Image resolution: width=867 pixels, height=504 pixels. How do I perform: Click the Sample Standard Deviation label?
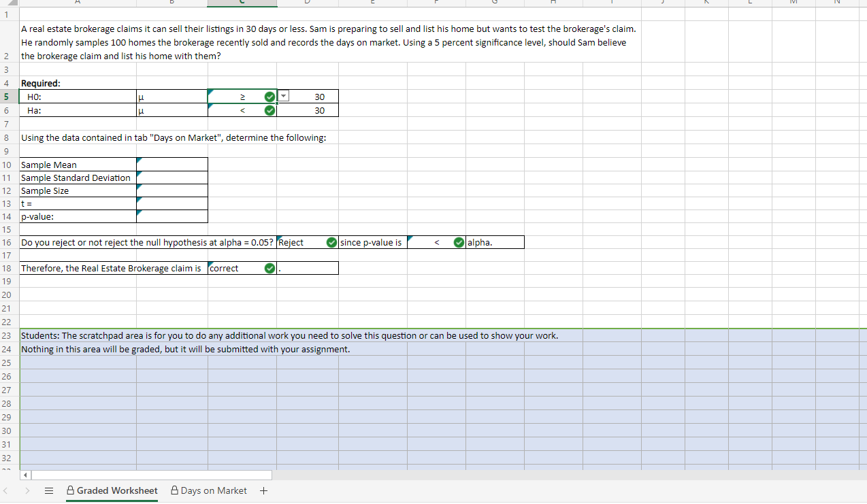(76, 178)
